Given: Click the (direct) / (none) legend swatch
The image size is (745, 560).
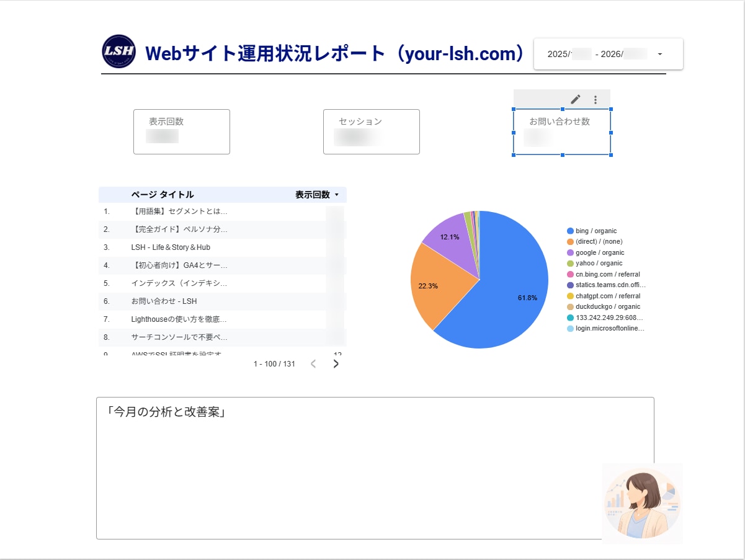Looking at the screenshot, I should pos(570,242).
